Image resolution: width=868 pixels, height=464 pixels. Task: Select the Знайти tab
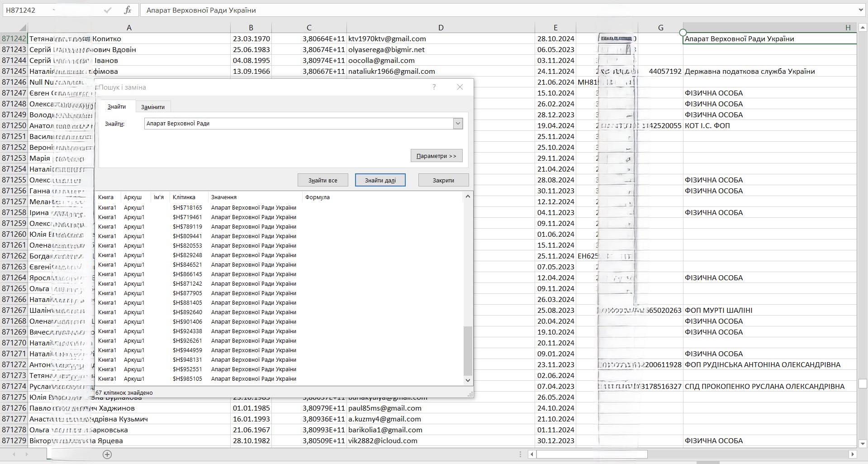pos(117,106)
